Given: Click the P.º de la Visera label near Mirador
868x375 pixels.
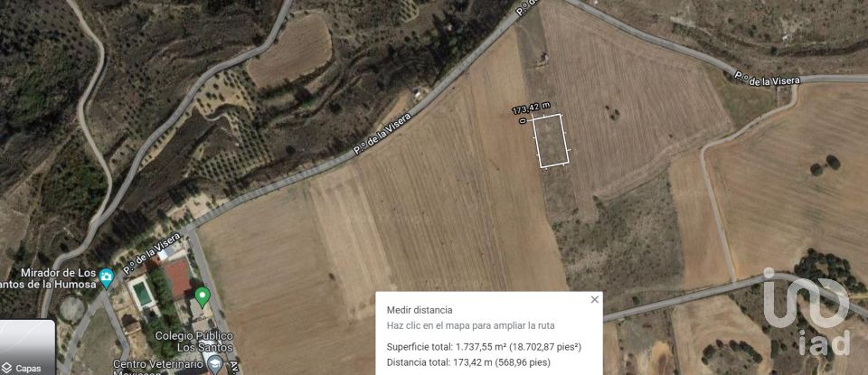Looking at the screenshot, I should point(152,253).
